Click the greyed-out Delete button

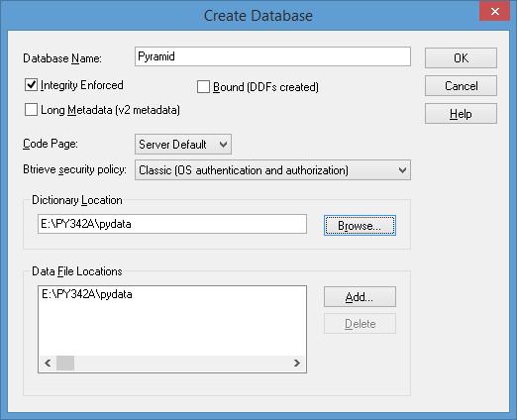coord(360,324)
